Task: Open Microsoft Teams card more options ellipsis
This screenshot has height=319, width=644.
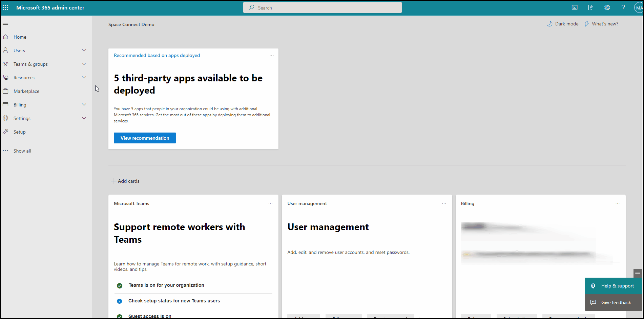Action: click(x=270, y=204)
